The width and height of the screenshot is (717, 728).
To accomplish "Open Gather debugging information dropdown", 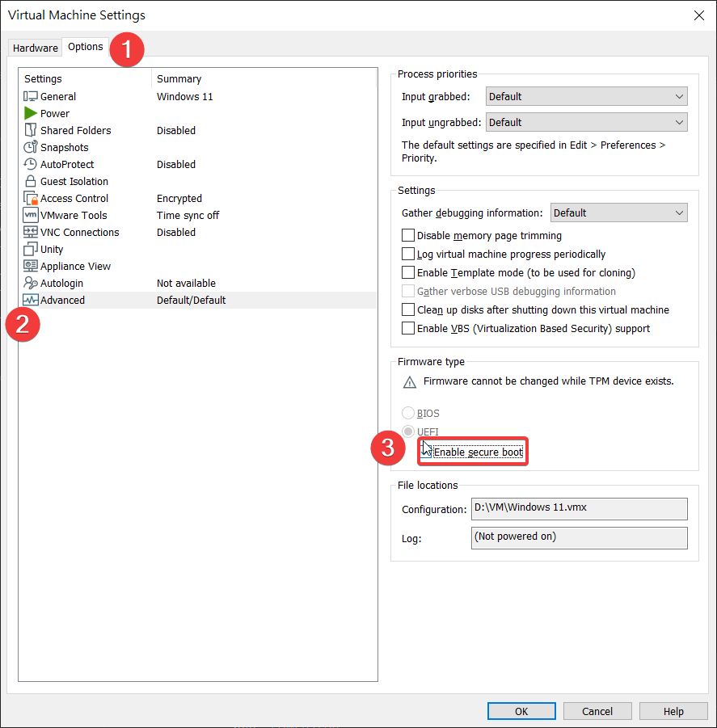I will click(618, 213).
